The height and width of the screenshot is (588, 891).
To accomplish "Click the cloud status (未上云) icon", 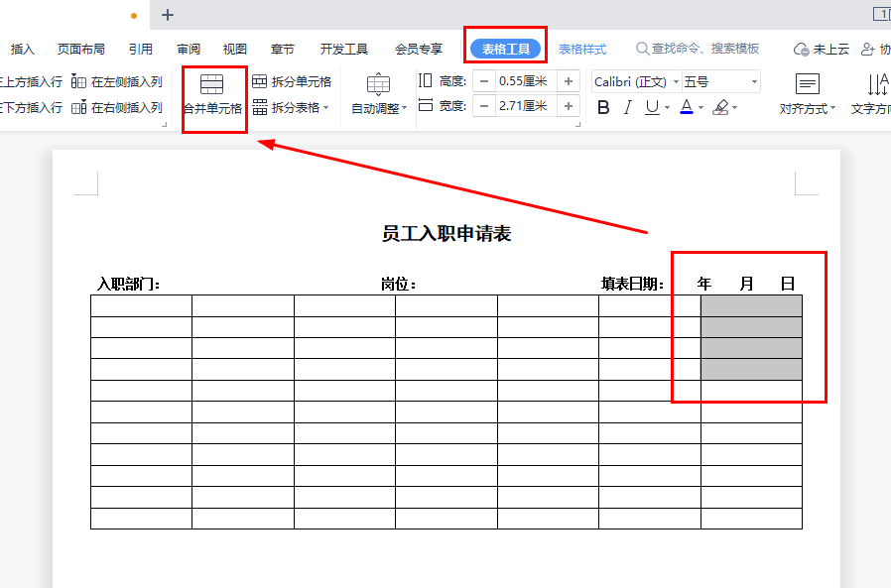I will click(802, 50).
